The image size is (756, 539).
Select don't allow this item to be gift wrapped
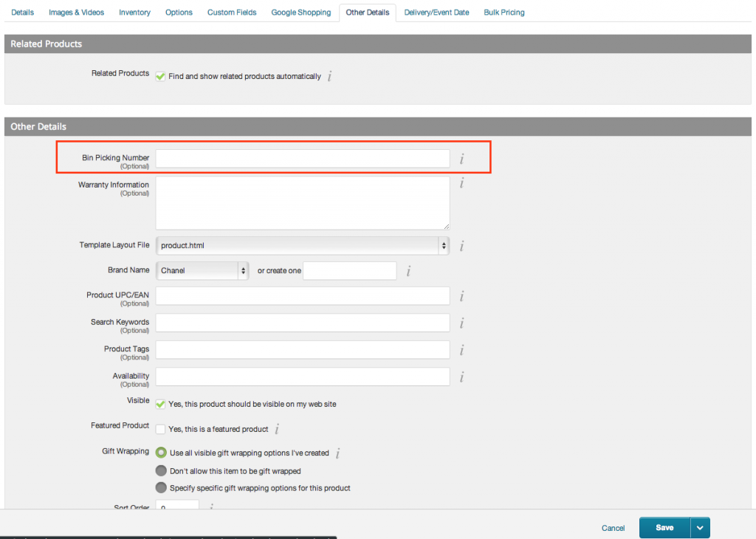tap(161, 470)
